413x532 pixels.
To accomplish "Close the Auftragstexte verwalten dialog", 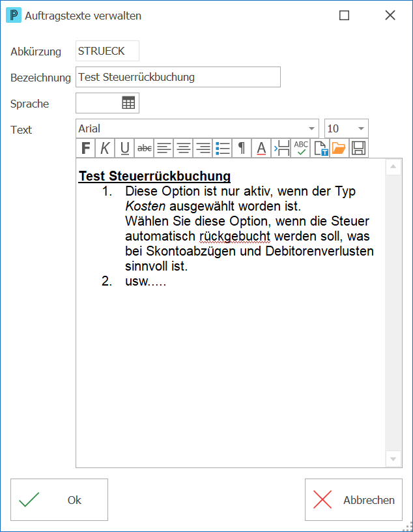I will [390, 15].
